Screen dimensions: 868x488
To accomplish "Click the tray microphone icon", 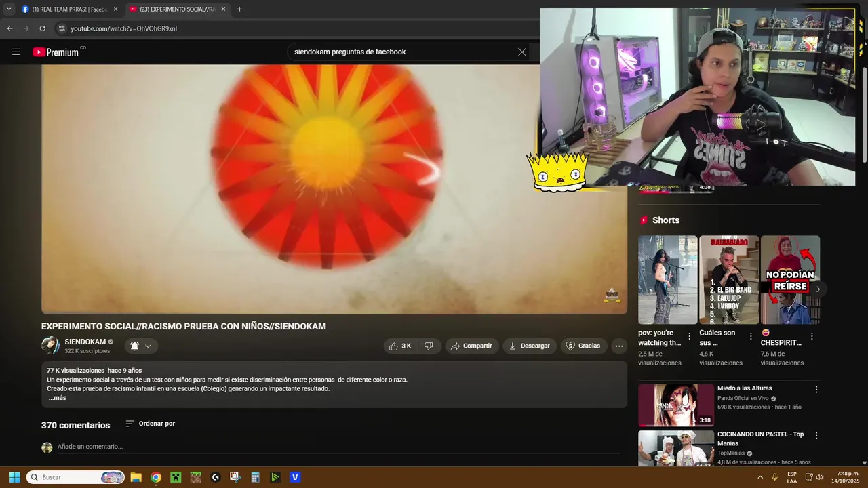I will tap(774, 477).
